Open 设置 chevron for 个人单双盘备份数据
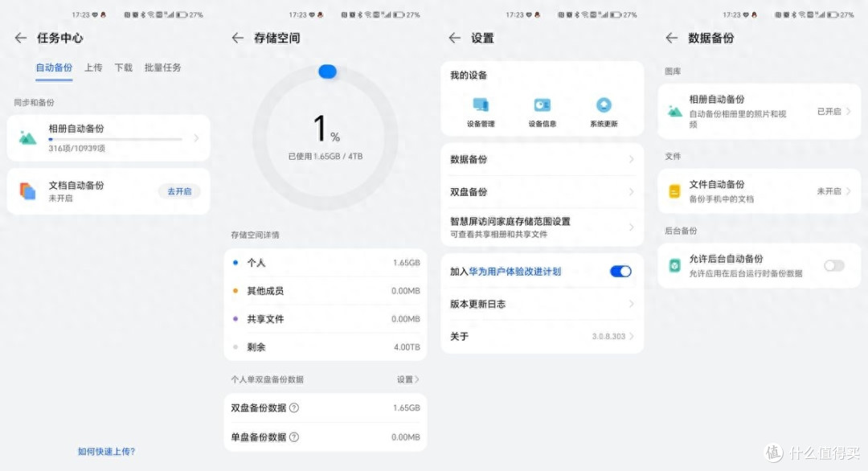 tap(417, 379)
